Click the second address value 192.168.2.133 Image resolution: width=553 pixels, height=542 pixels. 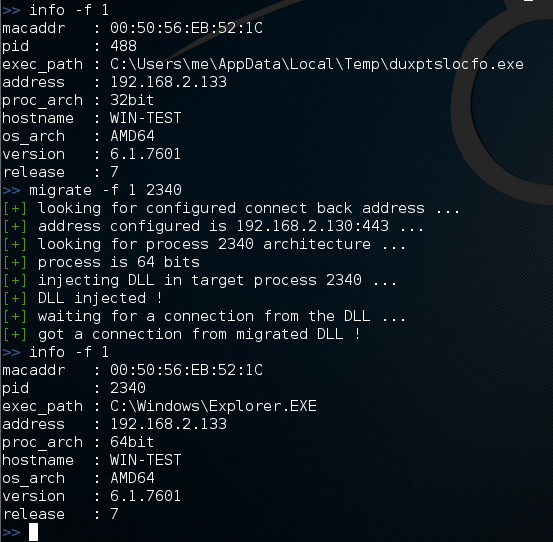pos(168,424)
